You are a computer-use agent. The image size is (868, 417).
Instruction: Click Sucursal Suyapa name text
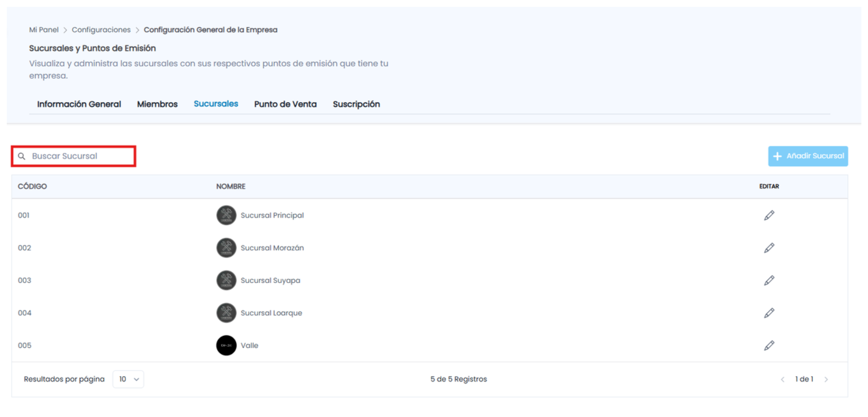pos(270,280)
